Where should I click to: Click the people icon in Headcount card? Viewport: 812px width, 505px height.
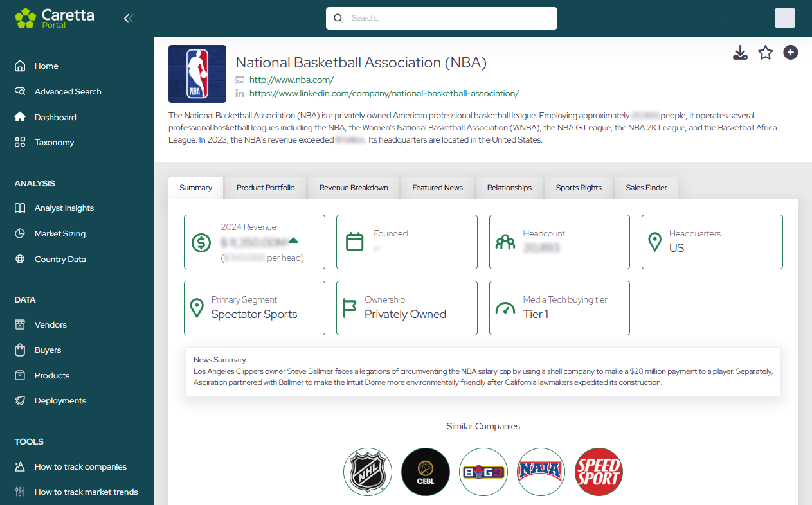[x=505, y=242]
